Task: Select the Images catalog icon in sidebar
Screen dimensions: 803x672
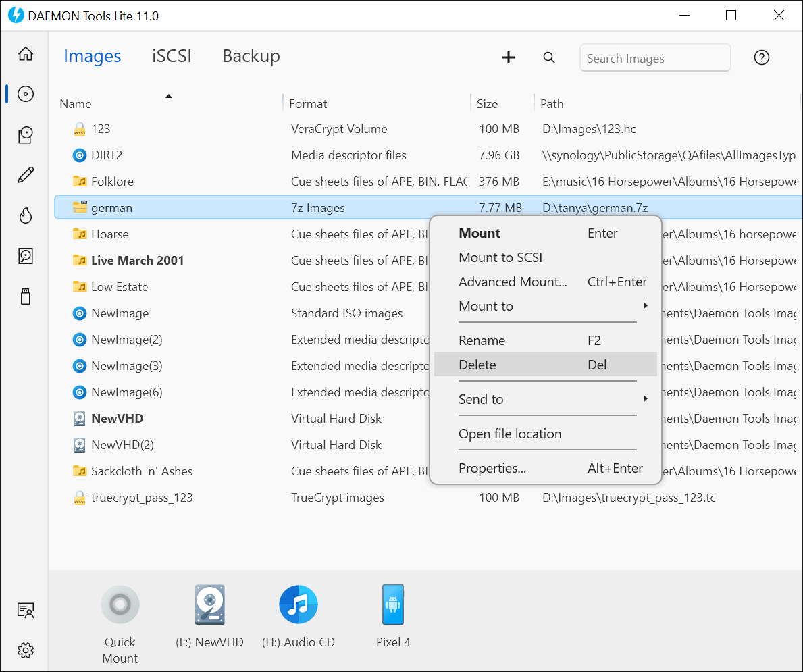Action: (x=25, y=94)
